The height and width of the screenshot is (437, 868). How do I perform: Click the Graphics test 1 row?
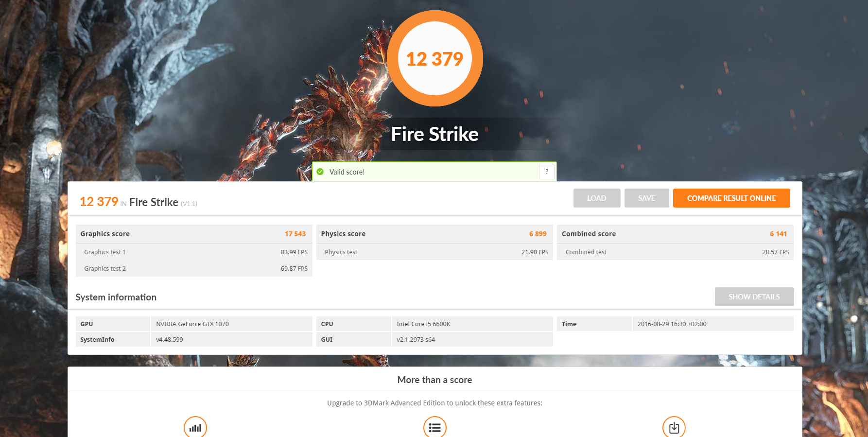pos(194,252)
